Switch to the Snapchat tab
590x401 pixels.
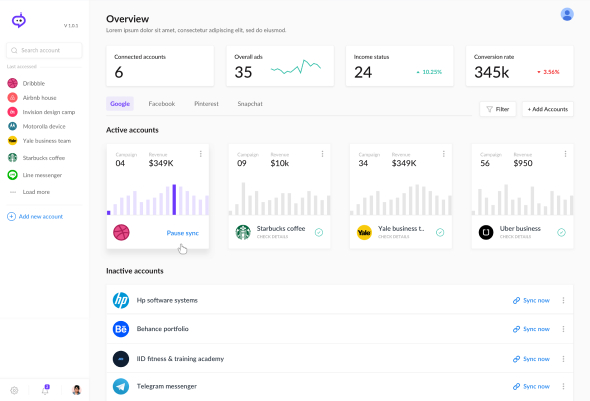click(x=250, y=103)
